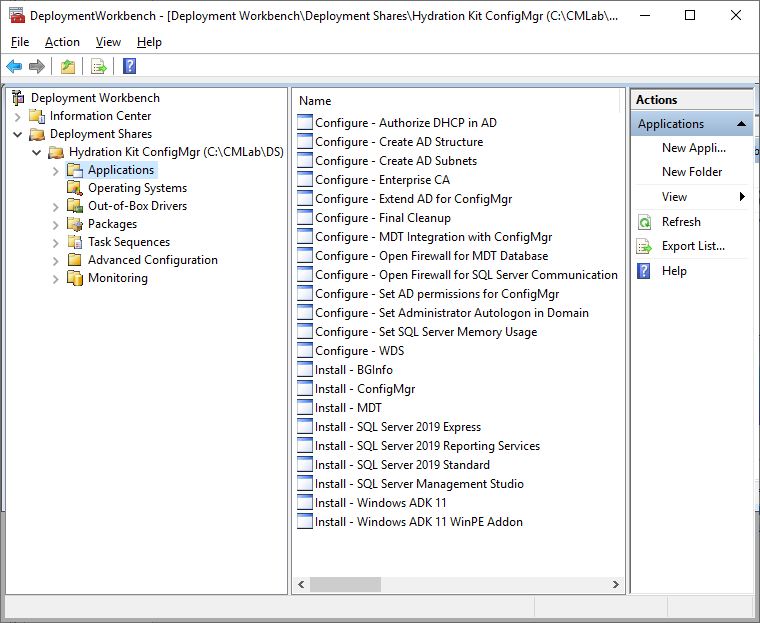Click the Help icon in Actions pane
This screenshot has height=623, width=760.
click(x=644, y=271)
